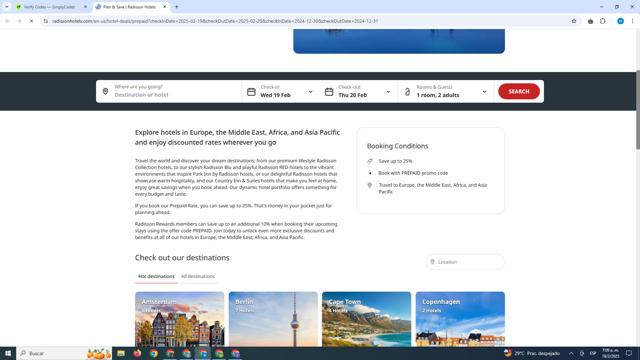Open the Berlin destination card
Image resolution: width=640 pixels, height=360 pixels.
[273, 319]
